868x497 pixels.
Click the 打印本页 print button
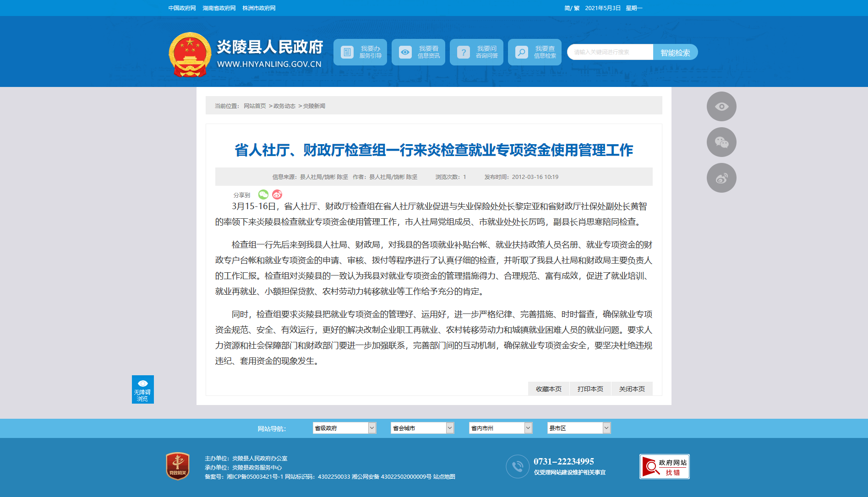click(590, 389)
